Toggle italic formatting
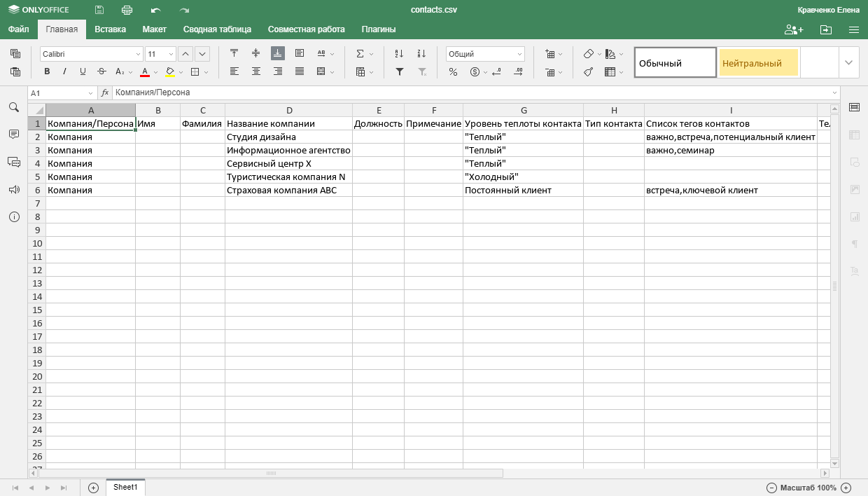 (65, 71)
